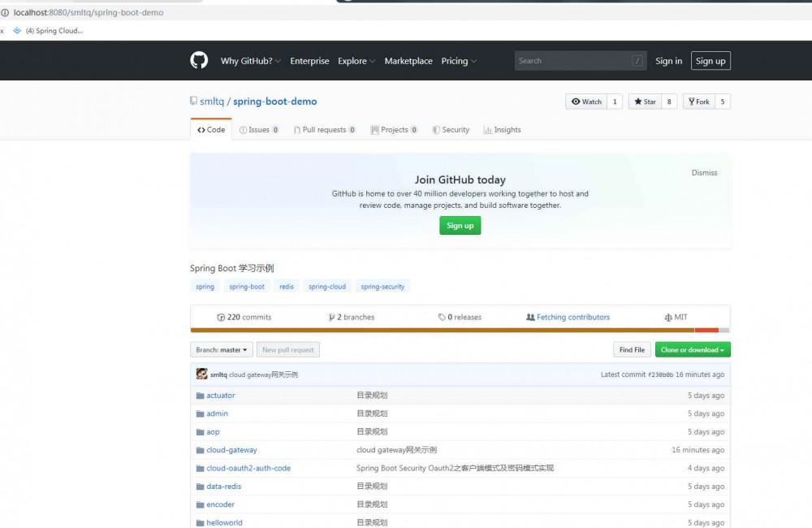Open the Insights tab
The height and width of the screenshot is (528, 812).
click(502, 129)
